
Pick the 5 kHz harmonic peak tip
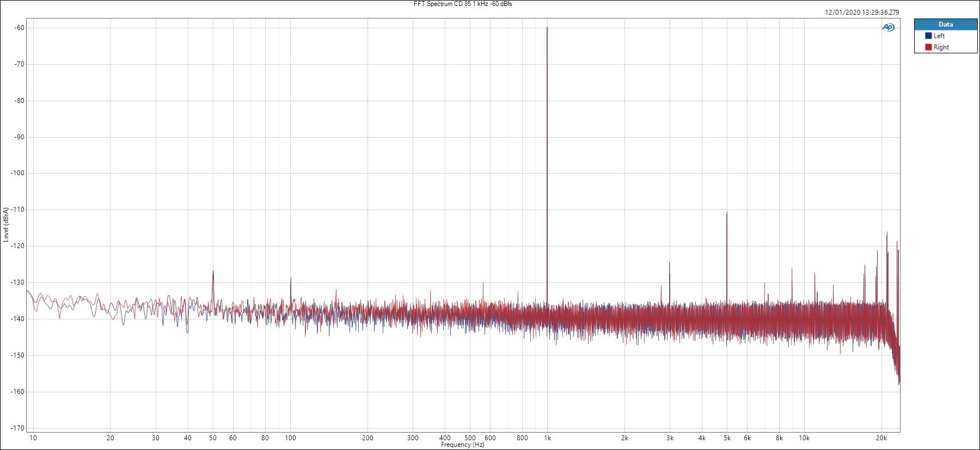pos(727,213)
